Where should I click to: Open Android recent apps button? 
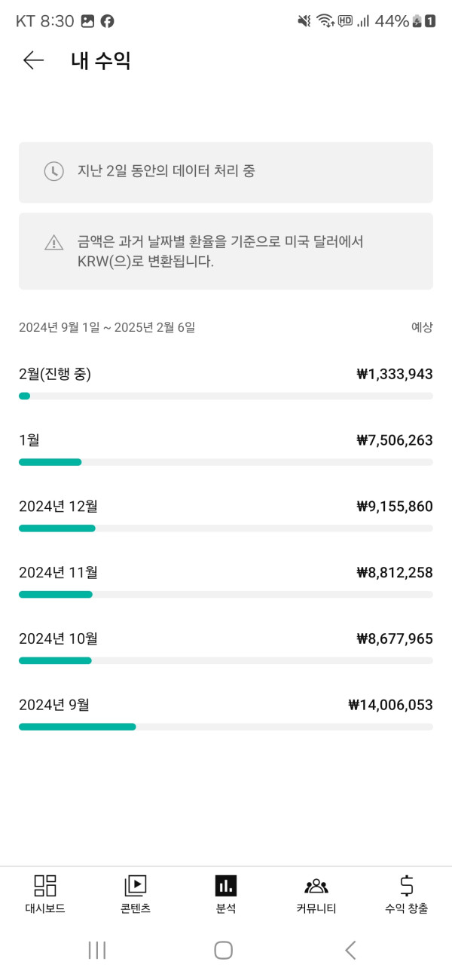[97, 950]
